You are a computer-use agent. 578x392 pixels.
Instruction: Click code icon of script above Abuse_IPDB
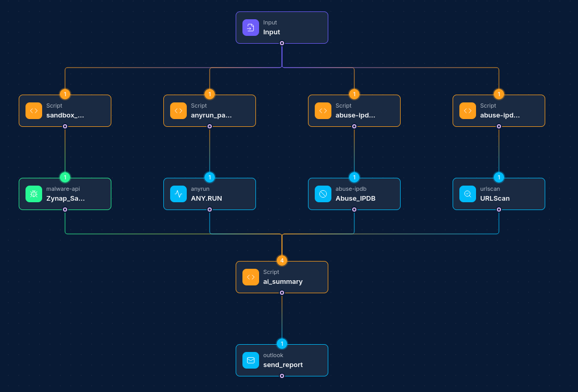point(323,111)
